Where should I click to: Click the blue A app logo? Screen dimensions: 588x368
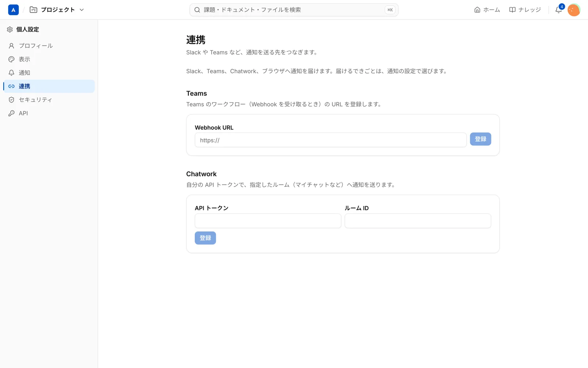pos(13,10)
